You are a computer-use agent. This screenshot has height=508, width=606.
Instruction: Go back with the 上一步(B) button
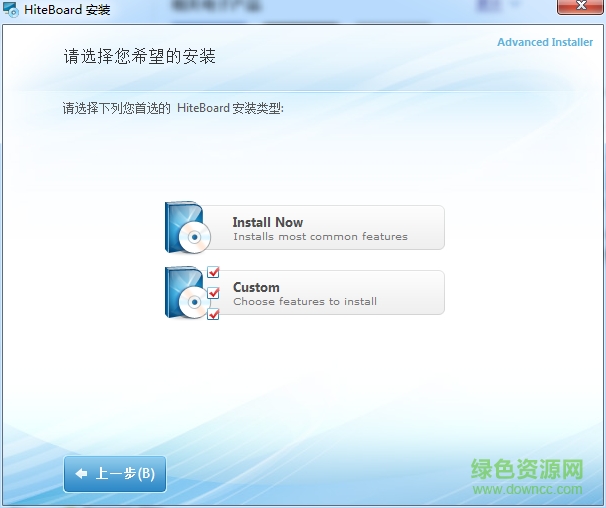click(115, 474)
